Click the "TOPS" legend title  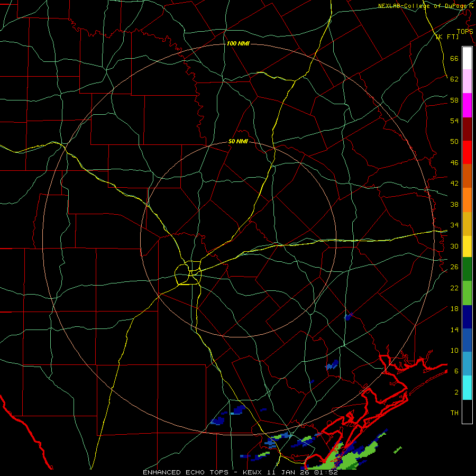coord(465,31)
